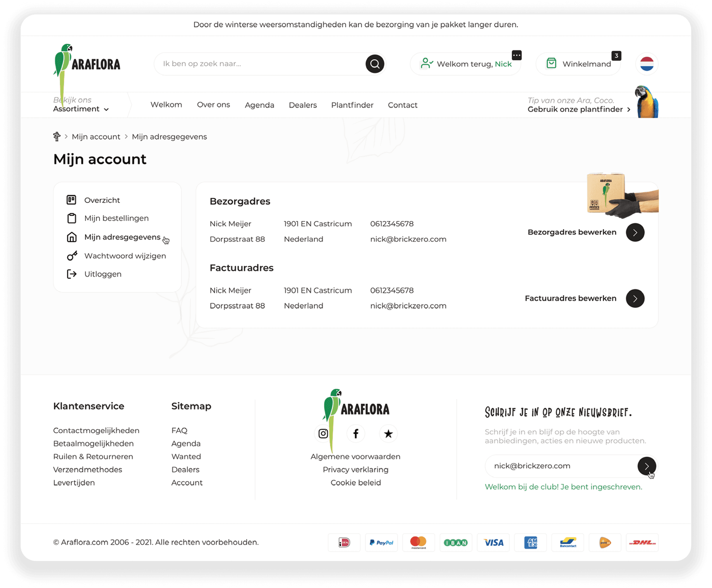Click the arrow button for Bezorgadres bewerken

[x=635, y=232]
